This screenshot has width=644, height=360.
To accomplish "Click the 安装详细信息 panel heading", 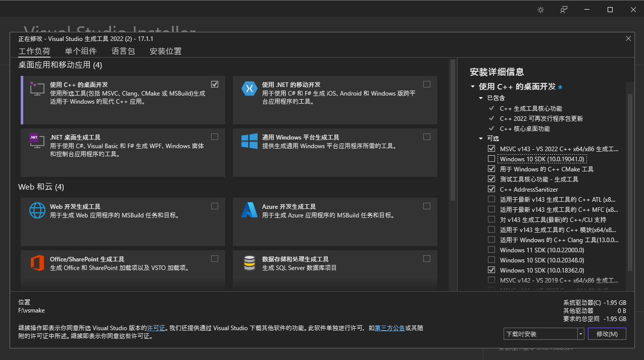I will point(497,72).
